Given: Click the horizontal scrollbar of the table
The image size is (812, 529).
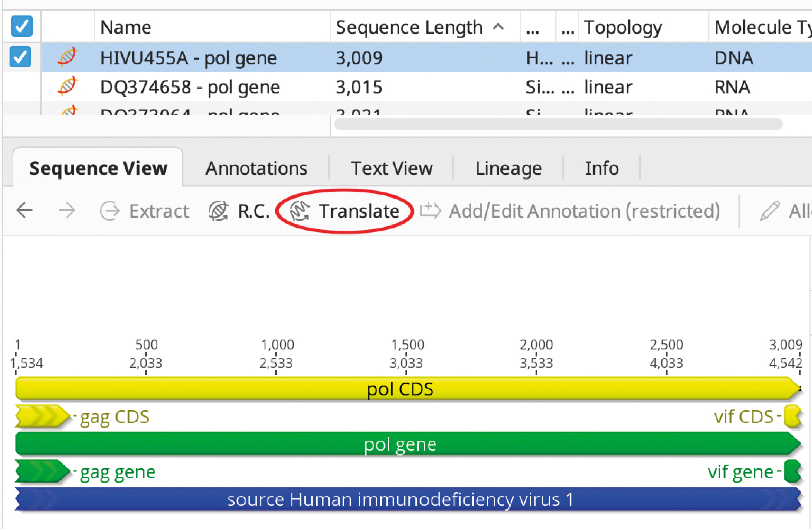Looking at the screenshot, I should click(x=558, y=124).
